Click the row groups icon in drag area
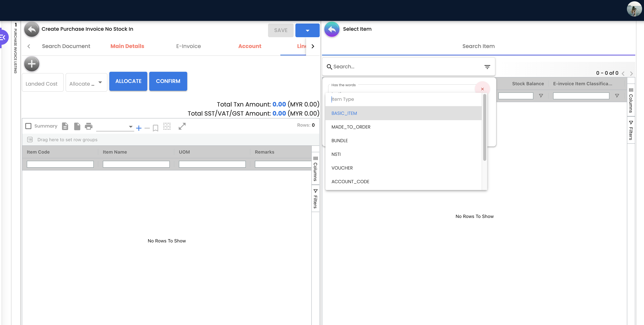 tap(30, 140)
